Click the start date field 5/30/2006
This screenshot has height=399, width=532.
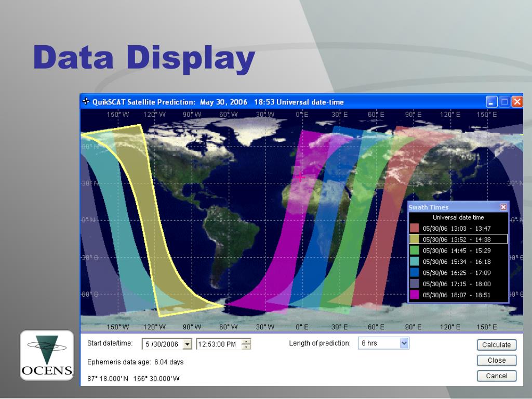pyautogui.click(x=163, y=344)
